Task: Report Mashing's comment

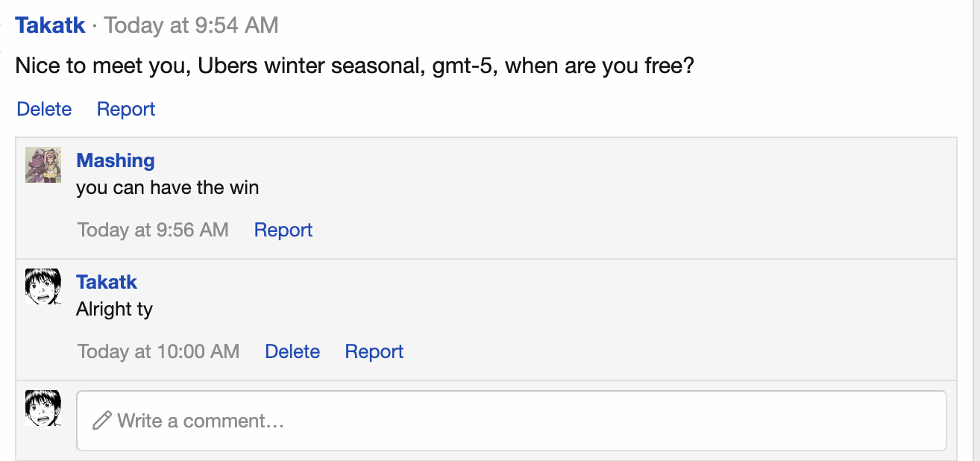Action: pos(283,230)
